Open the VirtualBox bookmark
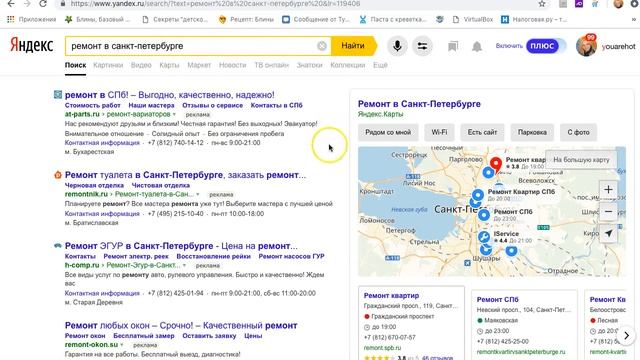 coord(473,19)
